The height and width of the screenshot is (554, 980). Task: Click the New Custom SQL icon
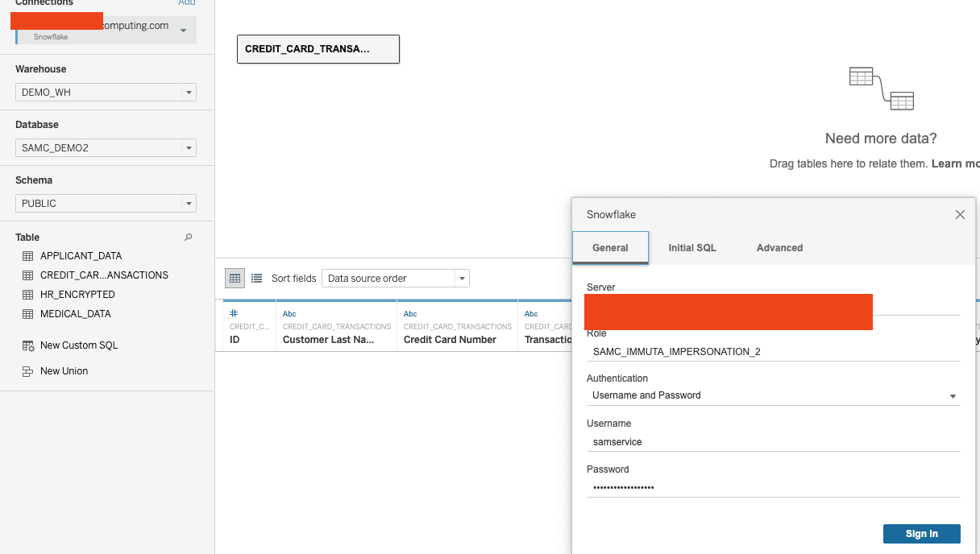coord(27,345)
